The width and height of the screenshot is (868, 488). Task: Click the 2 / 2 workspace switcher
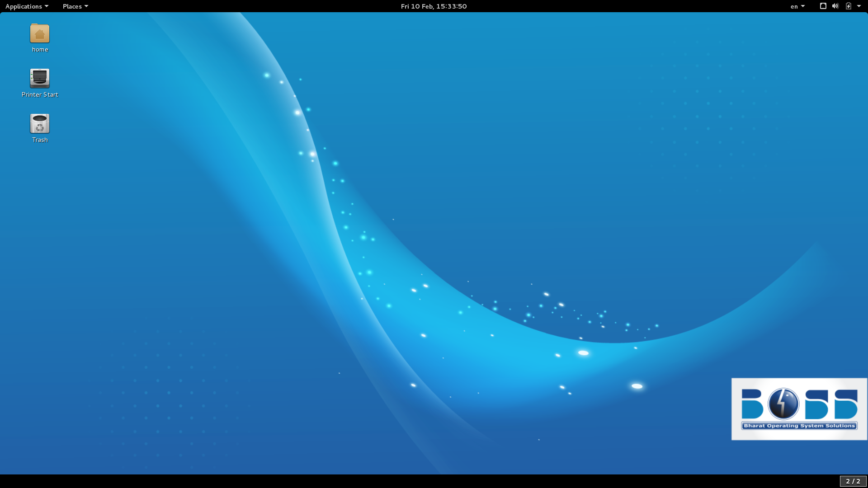(x=853, y=481)
